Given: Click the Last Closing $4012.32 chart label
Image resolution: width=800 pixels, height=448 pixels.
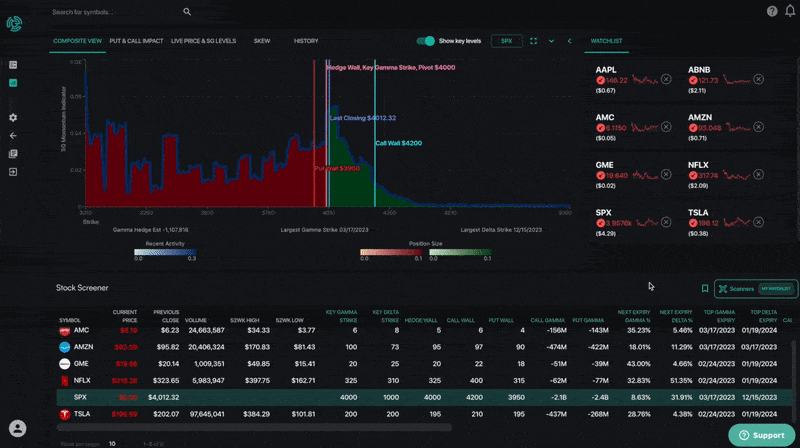Looking at the screenshot, I should (362, 118).
